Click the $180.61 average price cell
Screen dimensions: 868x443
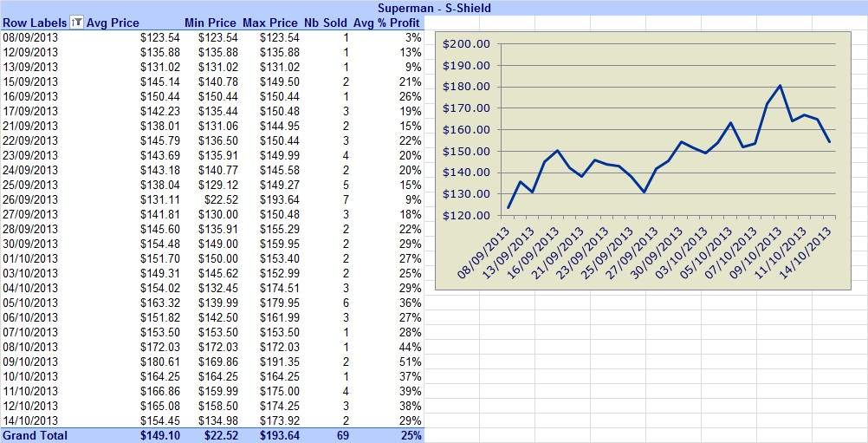[x=160, y=362]
